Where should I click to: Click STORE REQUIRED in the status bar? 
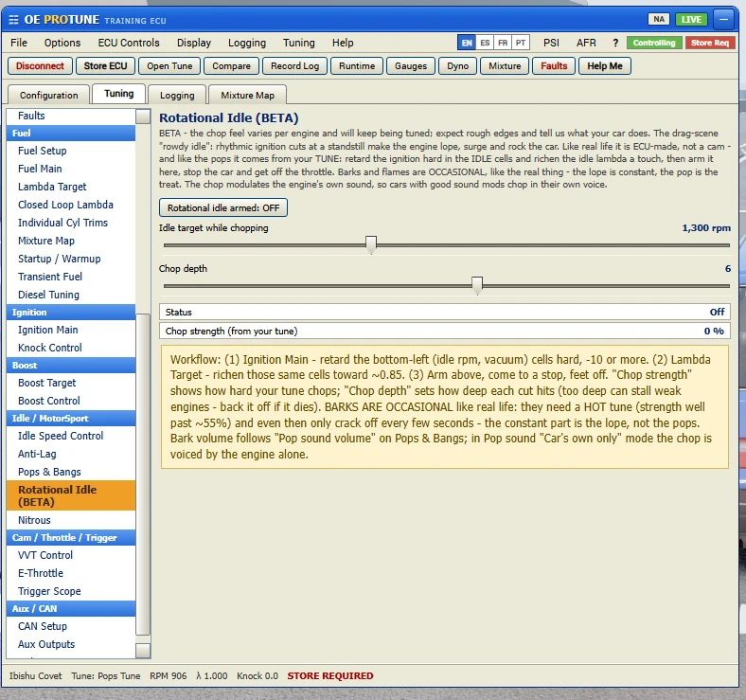330,675
